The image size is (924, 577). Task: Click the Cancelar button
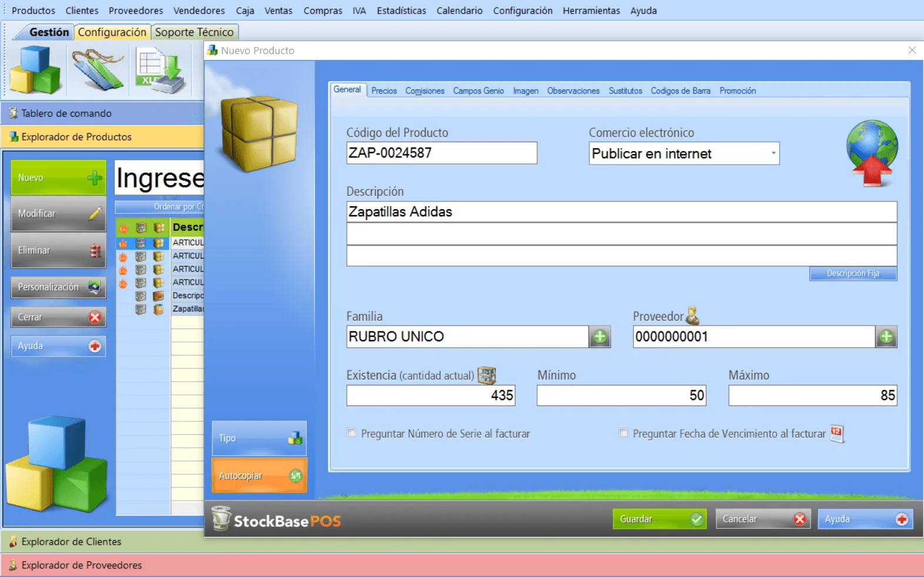coord(763,519)
